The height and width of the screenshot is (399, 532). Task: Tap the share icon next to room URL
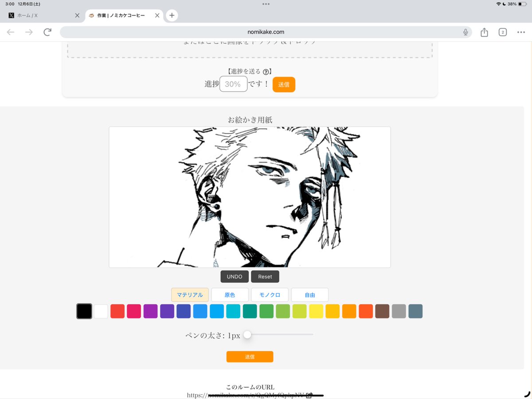[x=310, y=395]
